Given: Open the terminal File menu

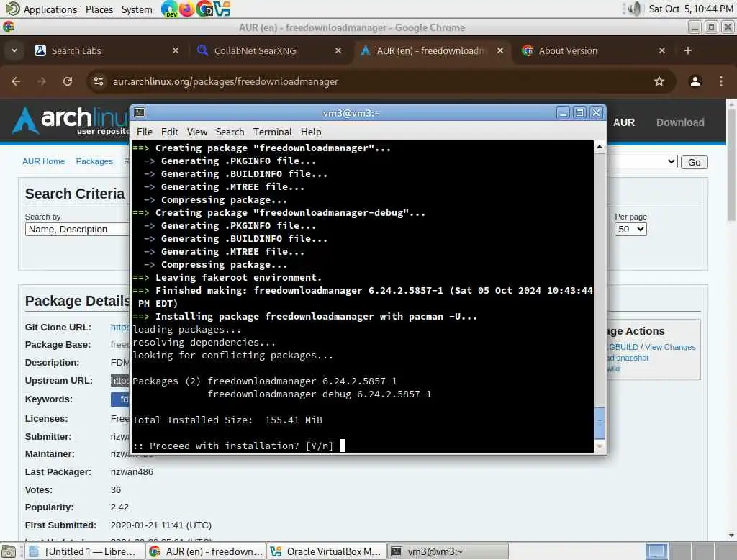Looking at the screenshot, I should tap(144, 132).
